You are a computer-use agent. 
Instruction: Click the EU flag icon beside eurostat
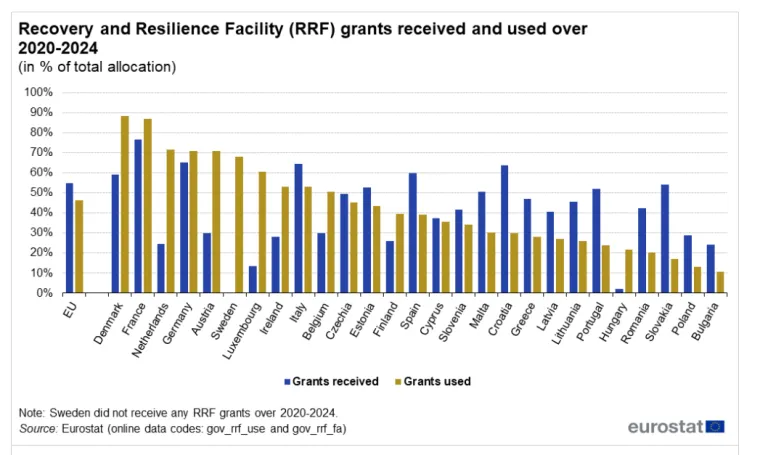[x=715, y=427]
